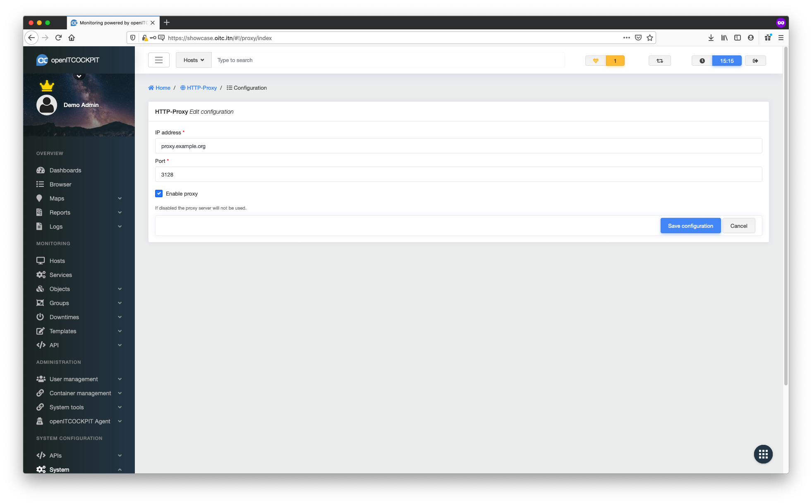Click the Dashboards gauge icon
812x504 pixels.
coord(41,170)
